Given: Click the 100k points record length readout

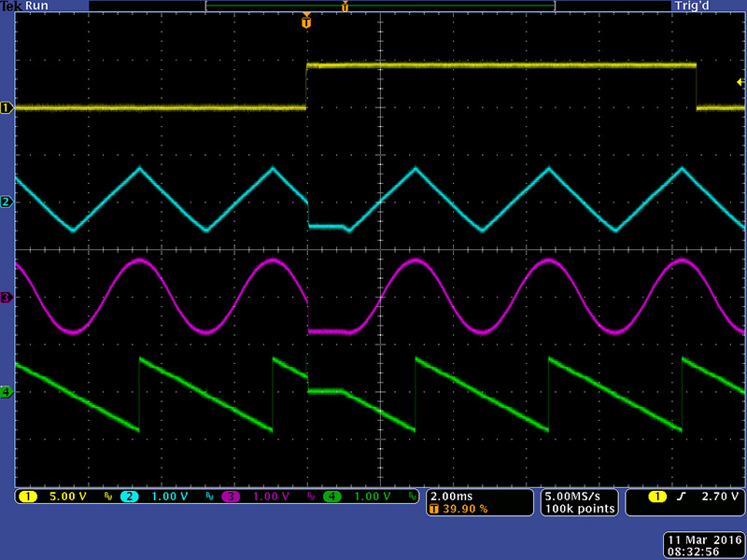Looking at the screenshot, I should [x=579, y=509].
